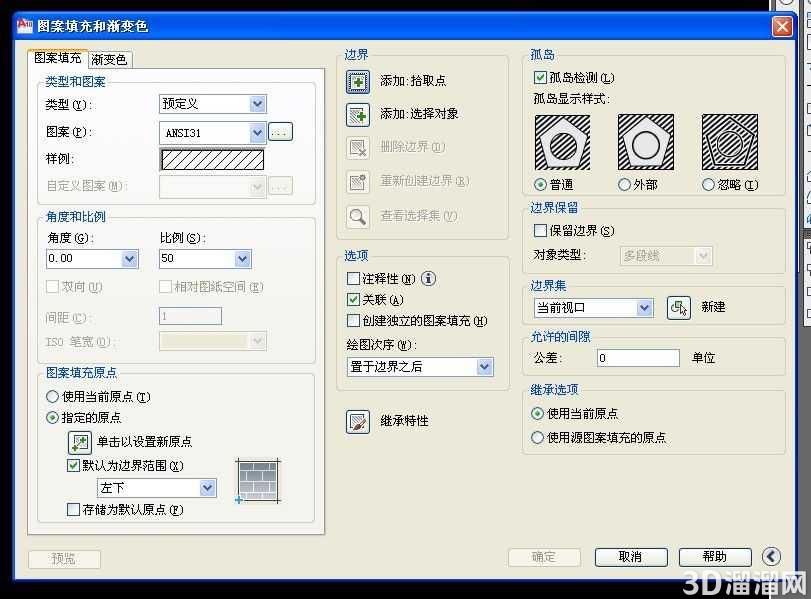Select 使用源图案填充的原点 radio button
The image size is (811, 599).
(x=537, y=438)
